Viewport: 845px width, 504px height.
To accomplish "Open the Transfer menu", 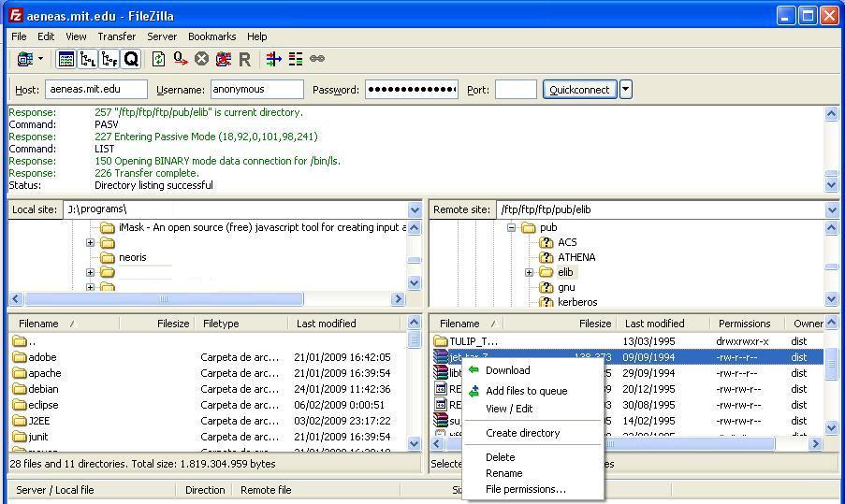I will [116, 36].
